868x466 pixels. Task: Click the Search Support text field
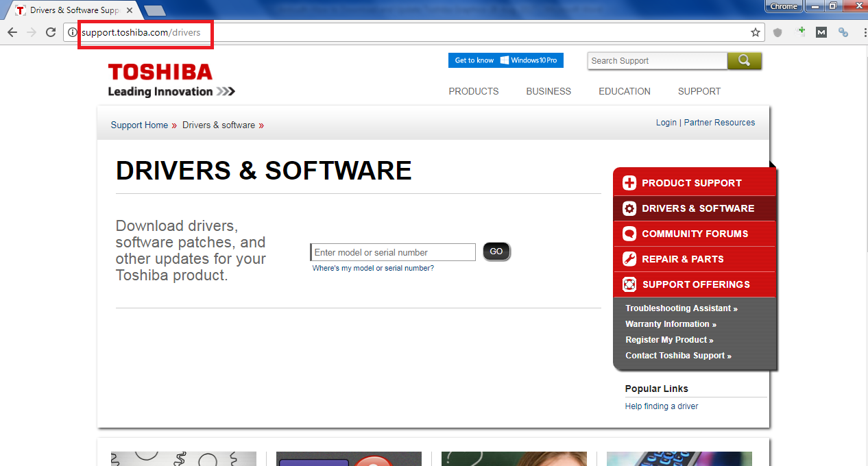(657, 61)
